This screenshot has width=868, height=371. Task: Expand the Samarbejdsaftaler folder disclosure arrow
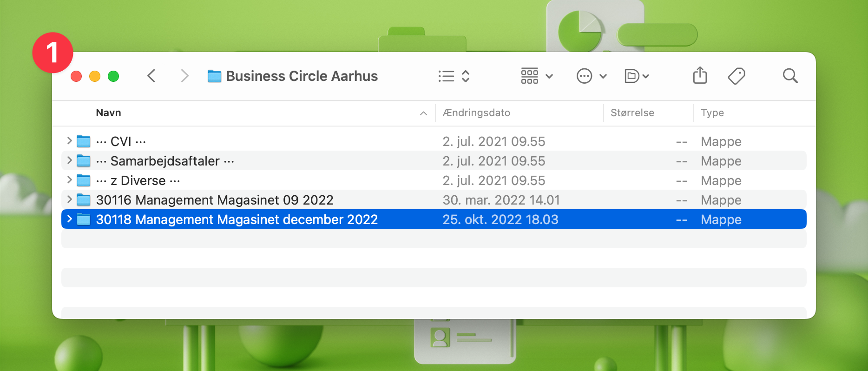coord(69,160)
